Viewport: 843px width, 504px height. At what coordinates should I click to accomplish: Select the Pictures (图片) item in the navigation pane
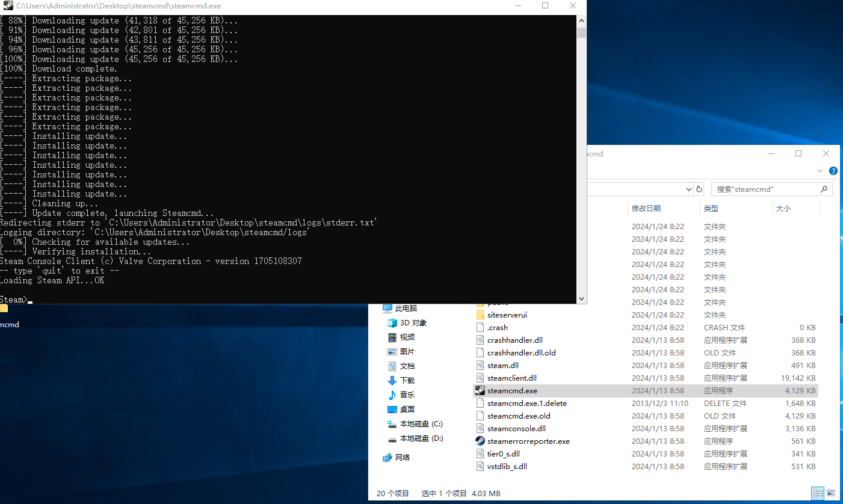pos(407,351)
